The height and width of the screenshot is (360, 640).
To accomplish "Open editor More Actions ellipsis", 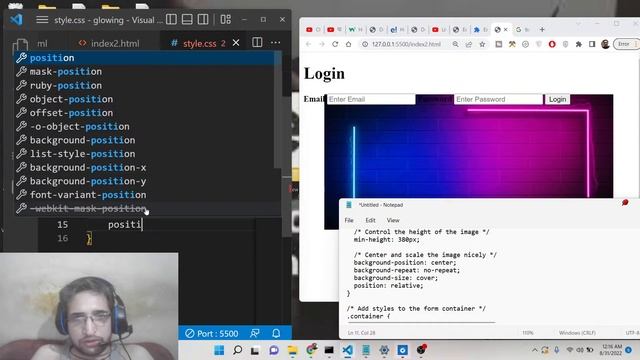I will [276, 42].
